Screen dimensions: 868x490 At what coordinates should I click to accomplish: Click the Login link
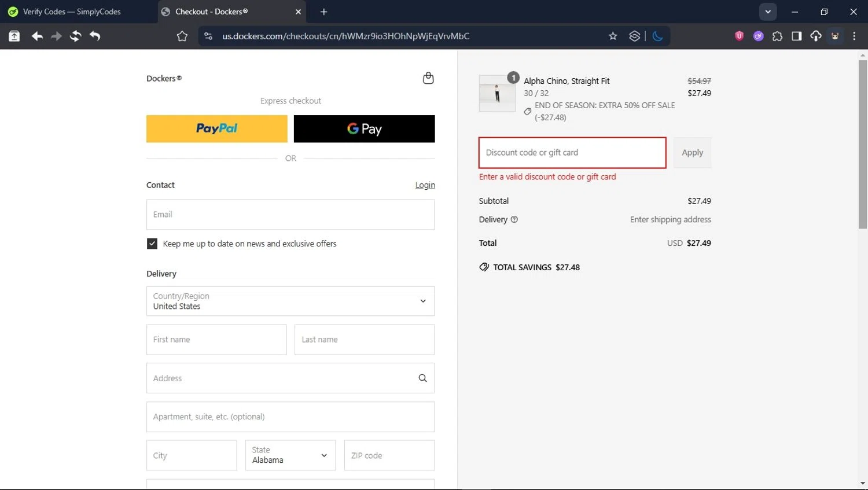click(x=425, y=185)
